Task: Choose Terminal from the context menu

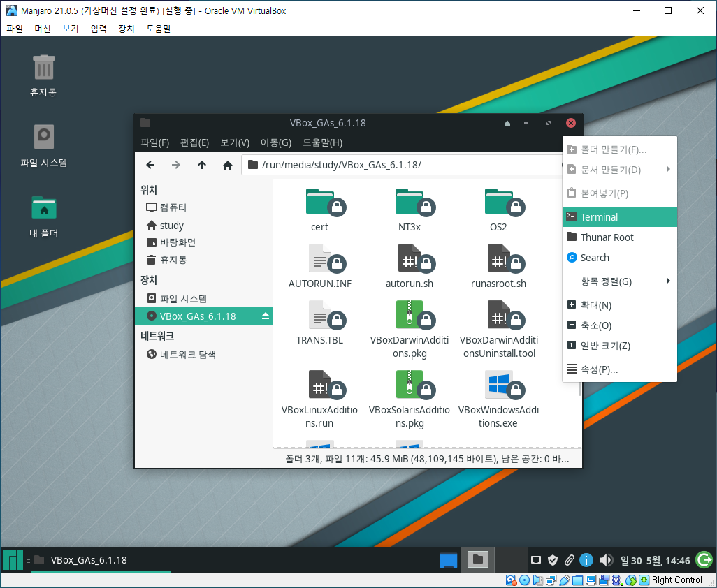Action: (x=620, y=217)
